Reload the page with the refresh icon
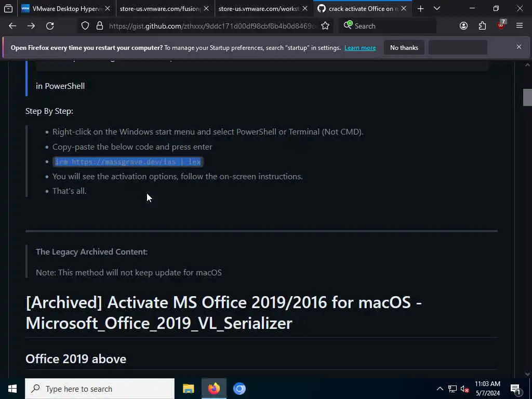This screenshot has width=532, height=399. [x=50, y=26]
